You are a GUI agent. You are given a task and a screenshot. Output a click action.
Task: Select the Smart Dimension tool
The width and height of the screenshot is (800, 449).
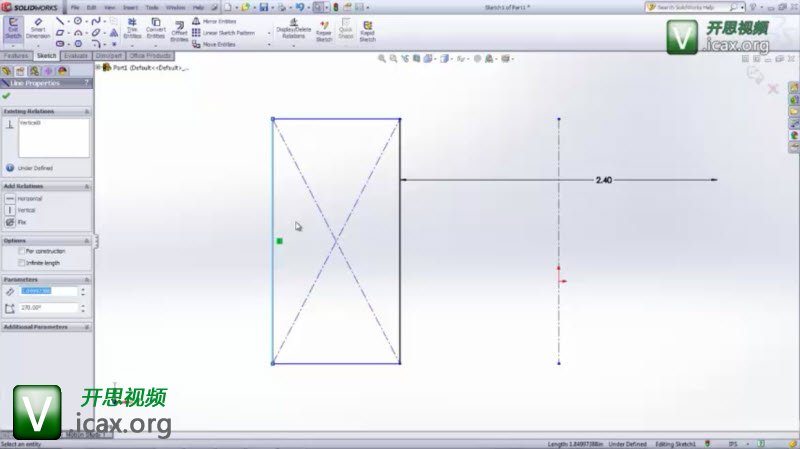38,29
